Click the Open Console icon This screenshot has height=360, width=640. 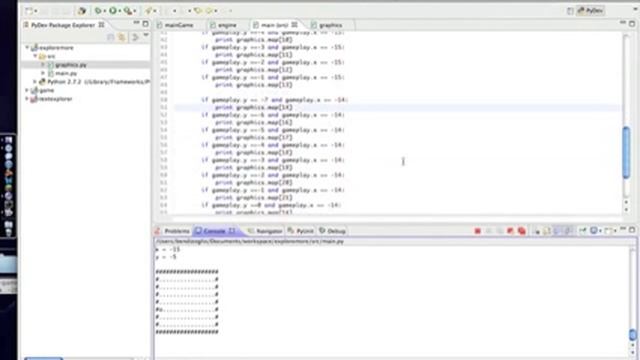pos(608,231)
